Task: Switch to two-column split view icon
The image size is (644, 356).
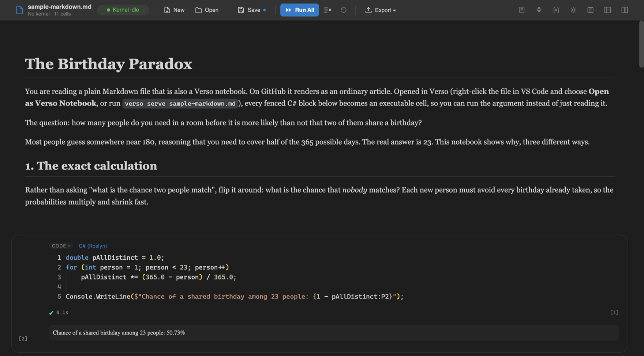Action: coord(625,10)
